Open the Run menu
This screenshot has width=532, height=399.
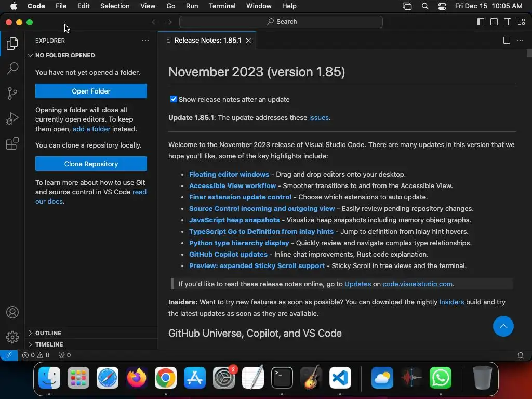(x=192, y=6)
